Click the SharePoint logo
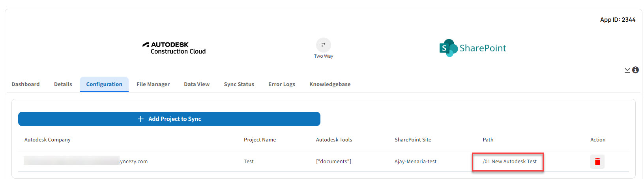Screen dimensions: 644x179 pos(473,48)
